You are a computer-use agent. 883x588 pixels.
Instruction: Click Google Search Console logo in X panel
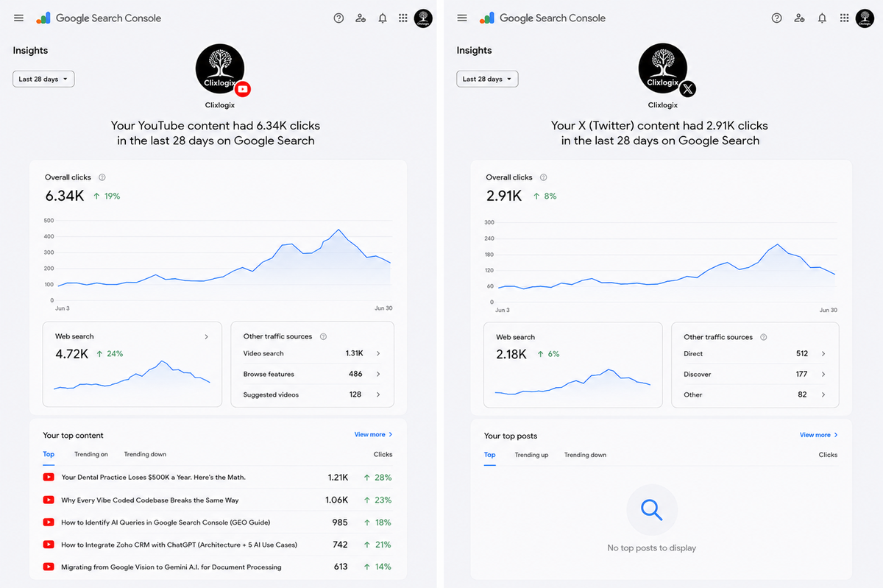point(542,18)
